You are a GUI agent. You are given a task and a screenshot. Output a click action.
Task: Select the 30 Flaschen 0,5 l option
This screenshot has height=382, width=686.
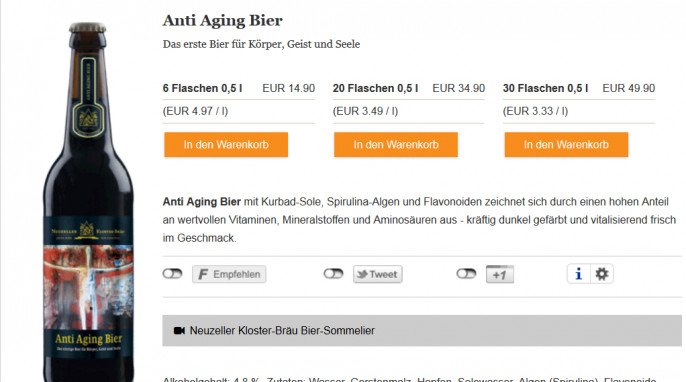click(x=545, y=88)
